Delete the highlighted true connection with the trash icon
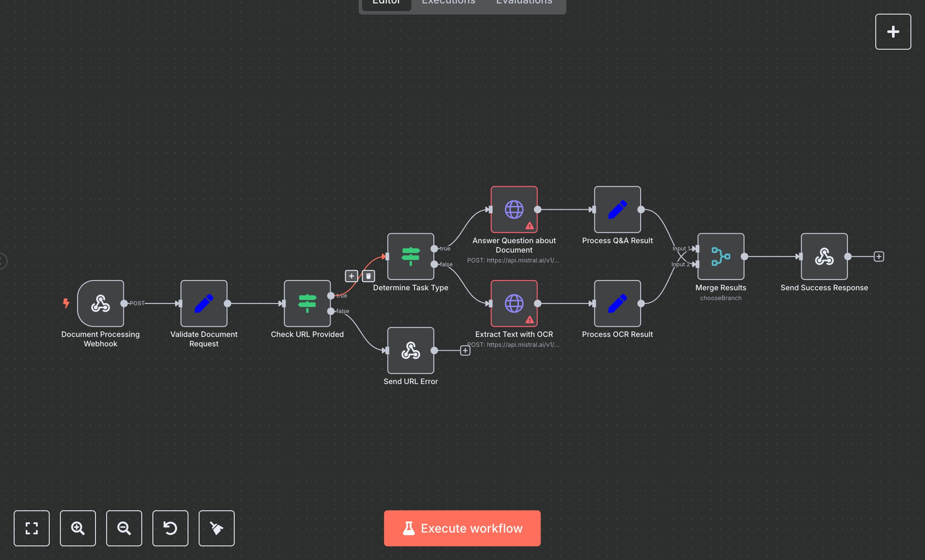 coord(368,276)
